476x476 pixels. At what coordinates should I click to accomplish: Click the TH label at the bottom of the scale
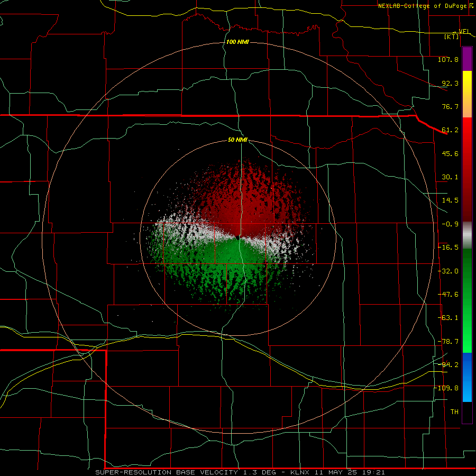click(x=454, y=412)
